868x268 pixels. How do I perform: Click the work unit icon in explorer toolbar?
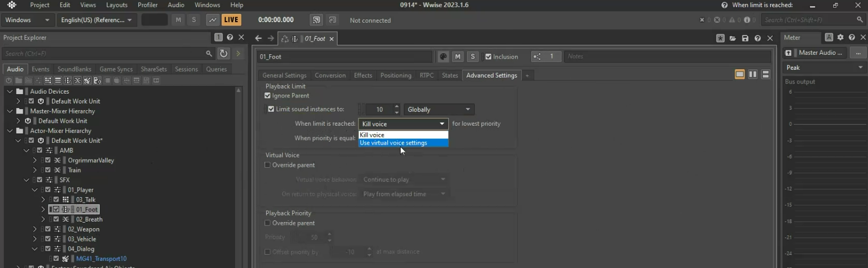coord(8,81)
